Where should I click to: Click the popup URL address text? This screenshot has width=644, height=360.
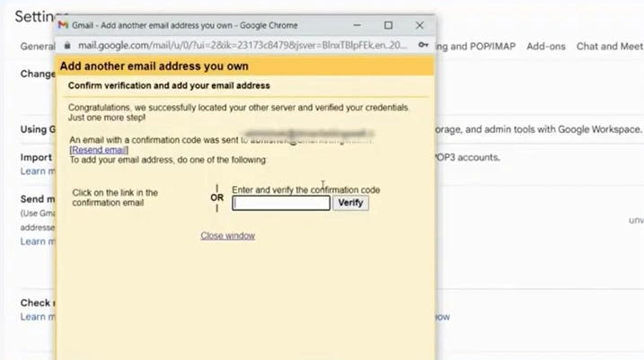coord(243,46)
